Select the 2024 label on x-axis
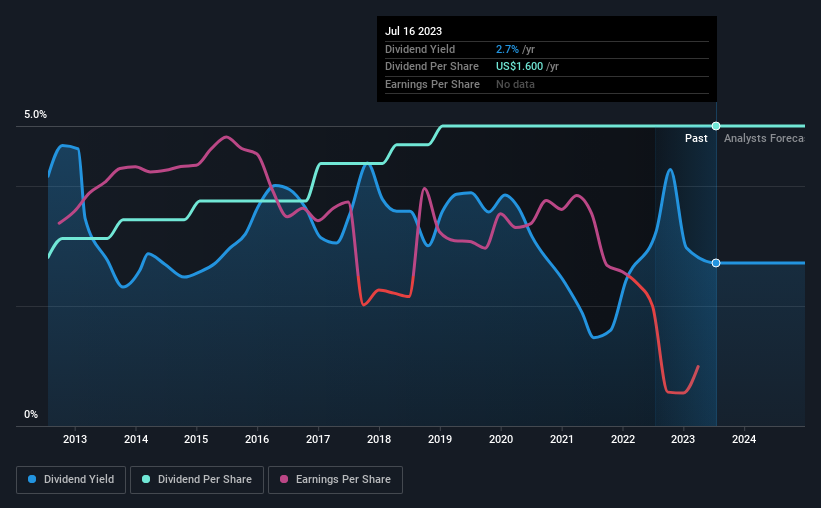Viewport: 821px width, 508px height. pyautogui.click(x=744, y=439)
